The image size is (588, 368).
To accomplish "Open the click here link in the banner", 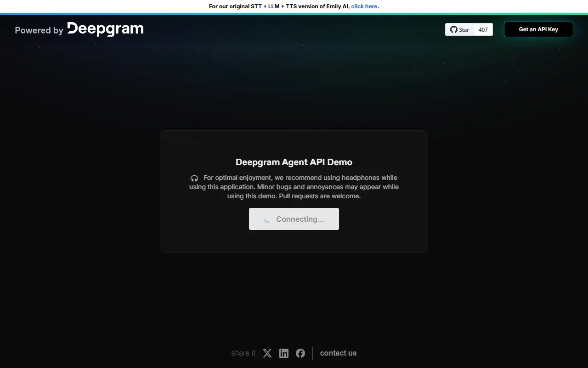I will tap(364, 6).
